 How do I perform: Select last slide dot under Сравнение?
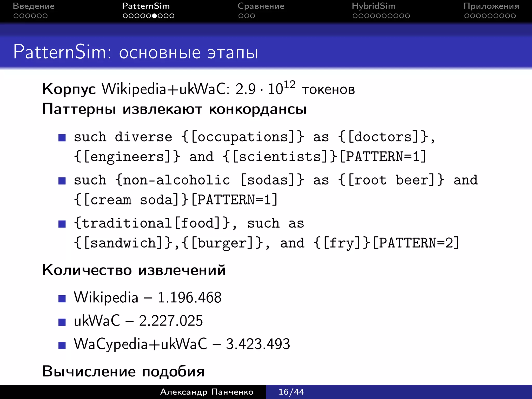(x=252, y=16)
